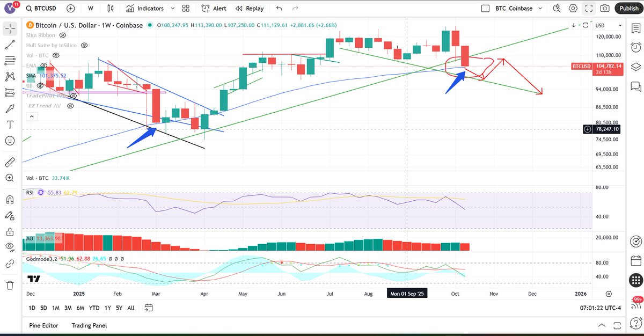Toggle lock all drawings
This screenshot has width=644, height=336.
[x=10, y=232]
